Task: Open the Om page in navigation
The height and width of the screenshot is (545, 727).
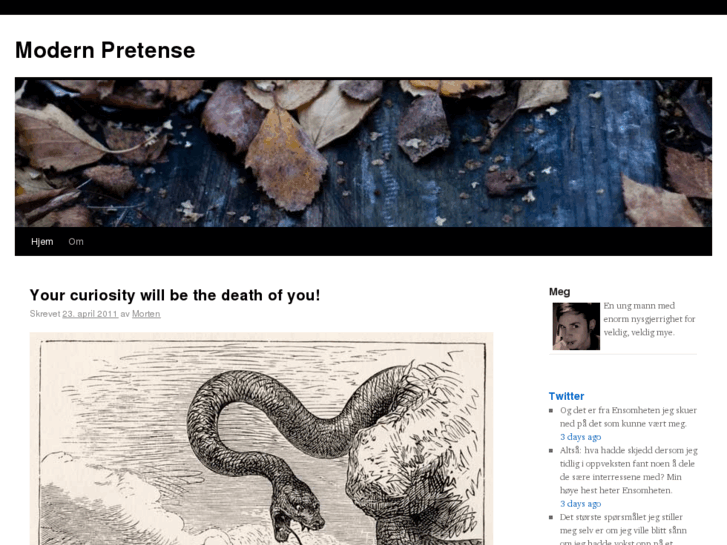Action: click(x=76, y=242)
